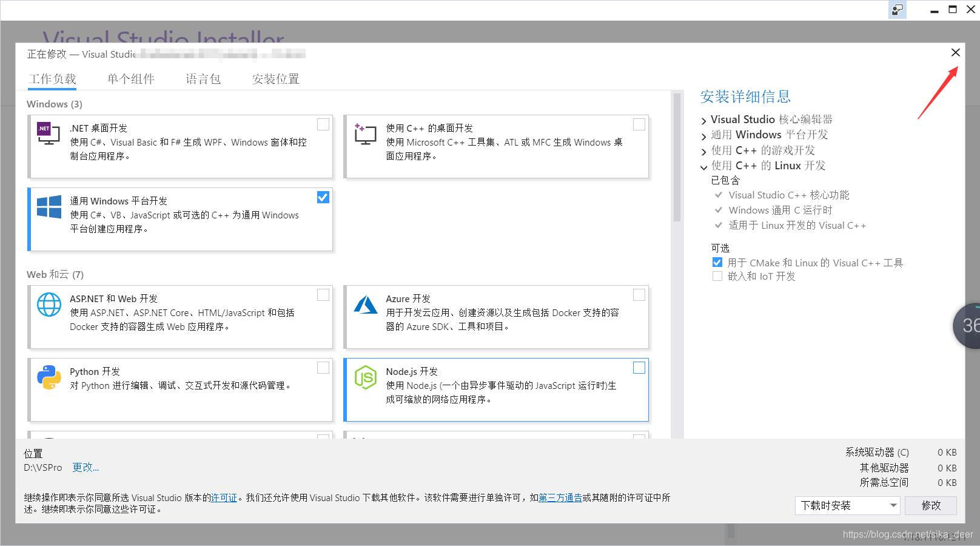Viewport: 980px width, 546px height.
Task: Check the ASP.NET 和 Web 开发 checkbox
Action: (323, 295)
